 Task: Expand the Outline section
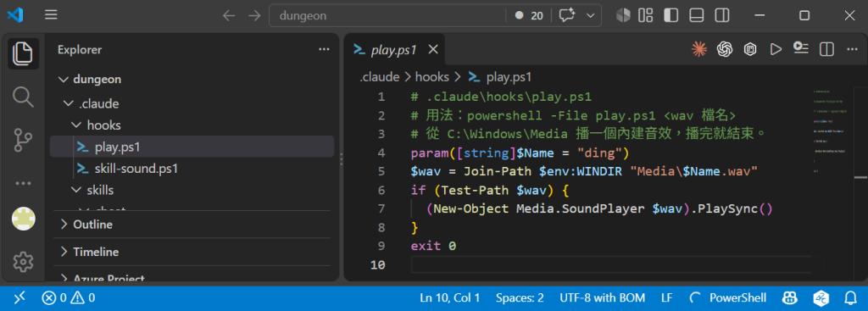click(192, 225)
